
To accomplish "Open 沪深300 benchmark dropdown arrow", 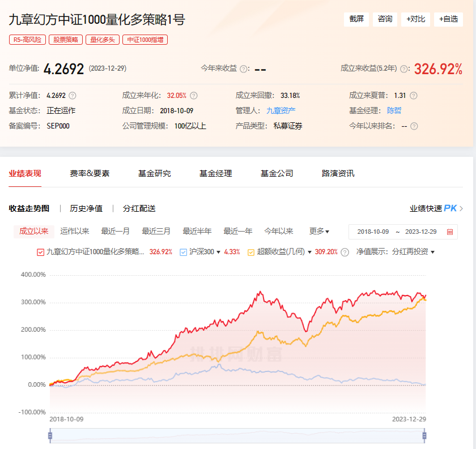I will click(218, 252).
